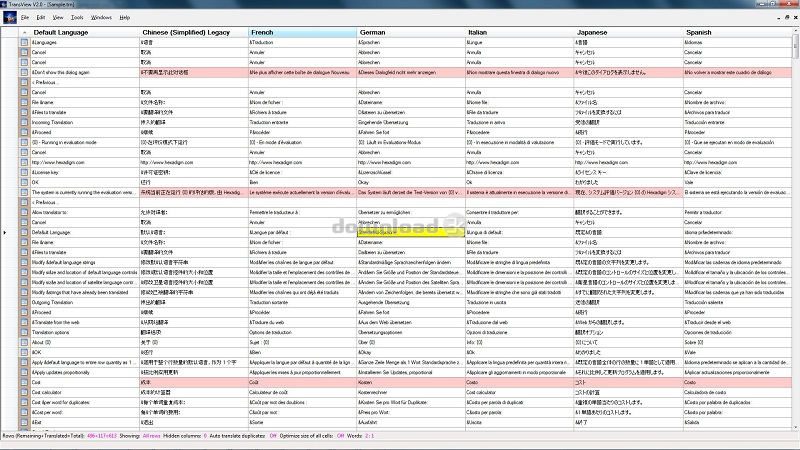Click the row icon for Cost calculator
Image resolution: width=800 pixels, height=450 pixels.
[x=24, y=392]
